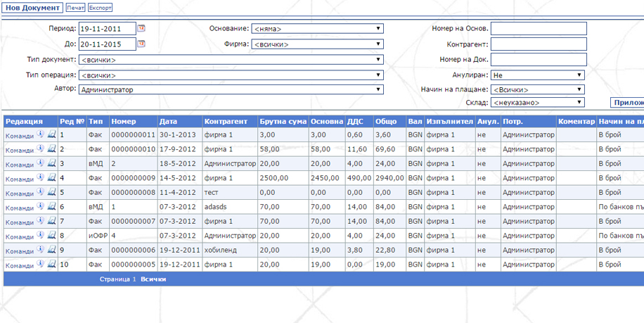This screenshot has width=644, height=323.
Task: Expand the Основание dropdown
Action: [317, 29]
